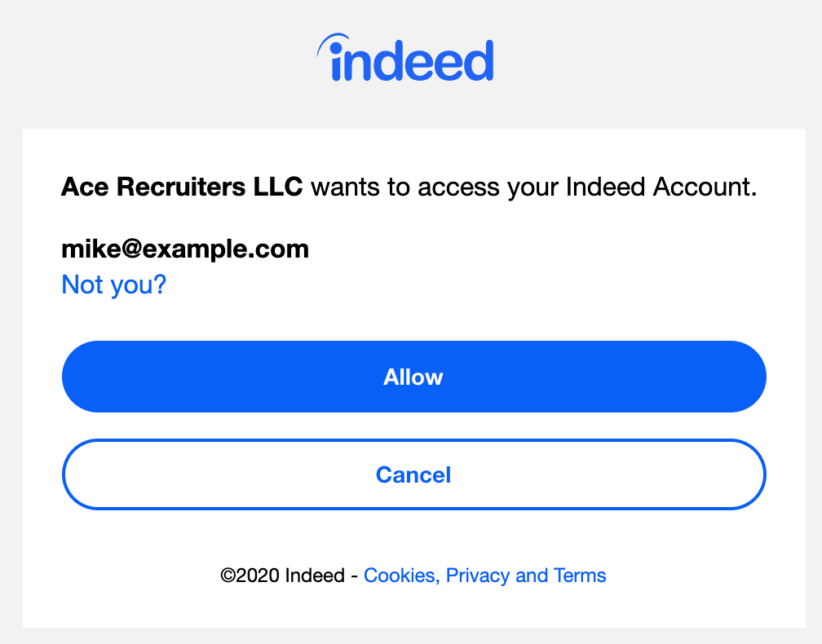Image resolution: width=822 pixels, height=644 pixels.
Task: Click the word "Privacy" in footer link
Action: point(478,576)
